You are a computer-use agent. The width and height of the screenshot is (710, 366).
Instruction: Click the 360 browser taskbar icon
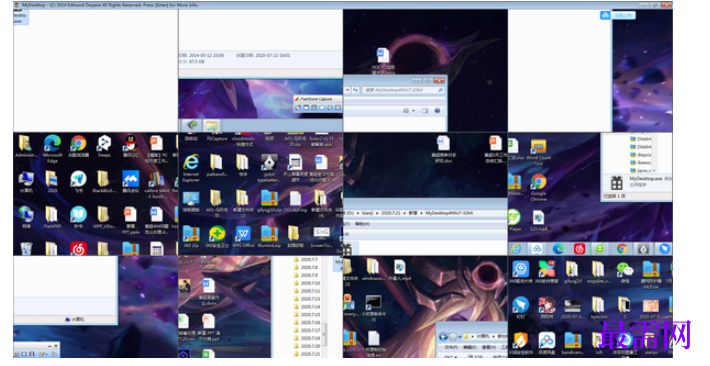pos(600,248)
